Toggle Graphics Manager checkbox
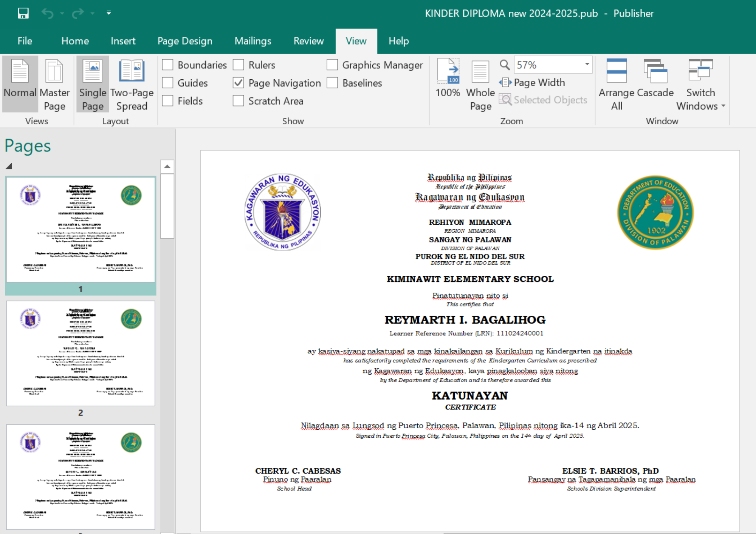Image resolution: width=756 pixels, height=534 pixels. coord(332,65)
